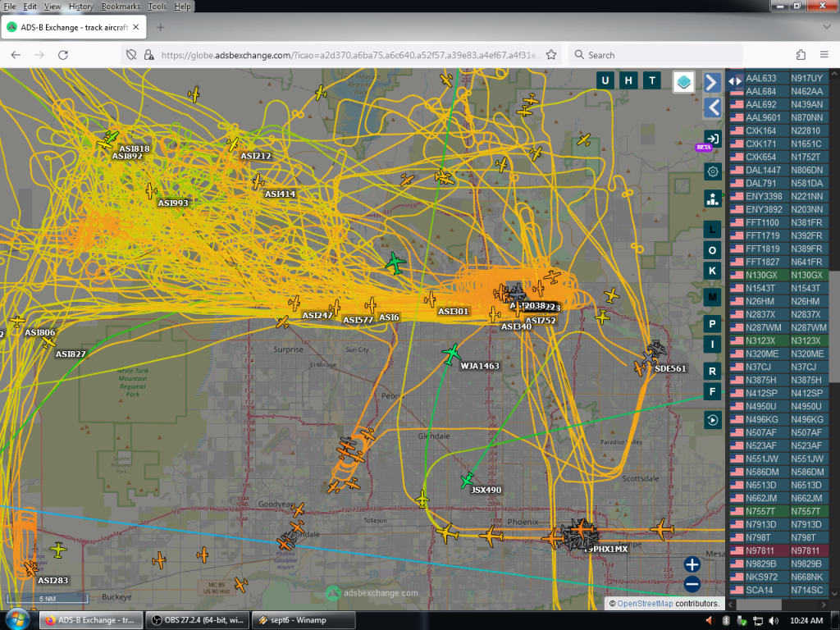The image size is (840, 630).
Task: Open the OpenStreetMap attribution link
Action: coord(645,603)
